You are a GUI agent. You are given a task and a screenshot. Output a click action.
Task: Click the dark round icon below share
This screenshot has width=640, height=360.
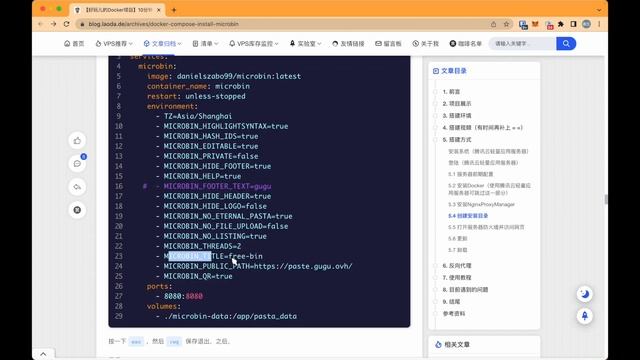[77, 210]
